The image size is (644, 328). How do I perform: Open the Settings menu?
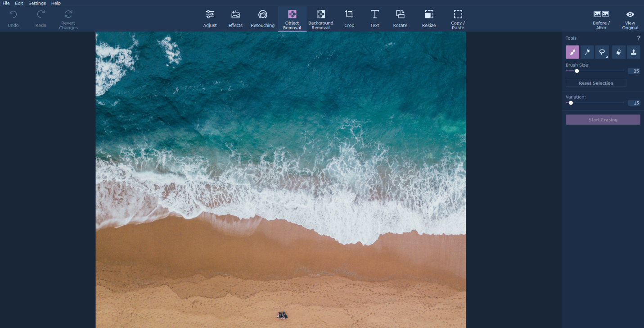point(37,3)
